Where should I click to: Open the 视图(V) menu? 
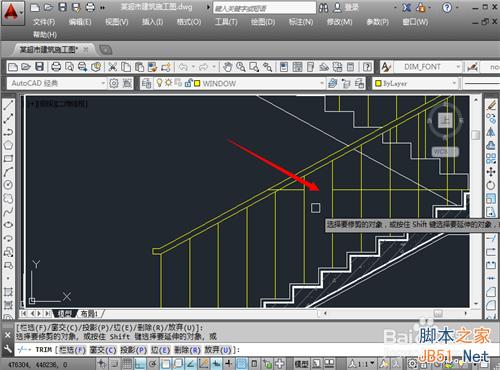[x=117, y=22]
